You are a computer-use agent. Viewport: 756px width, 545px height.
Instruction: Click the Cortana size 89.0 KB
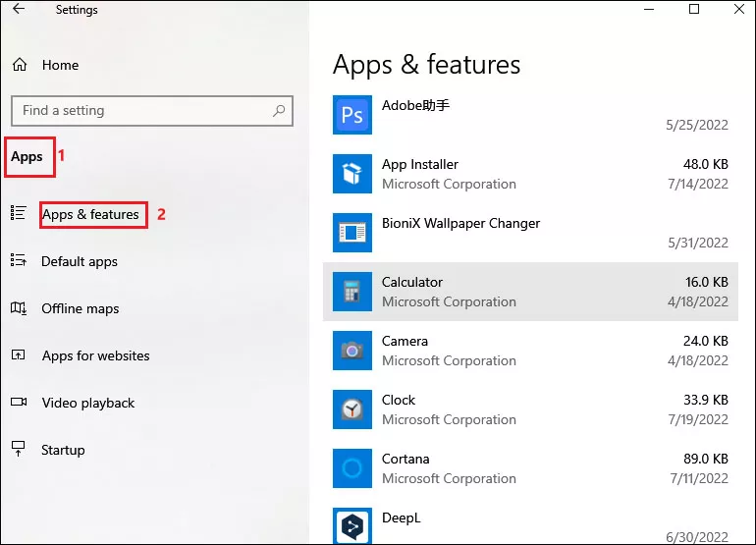(706, 459)
